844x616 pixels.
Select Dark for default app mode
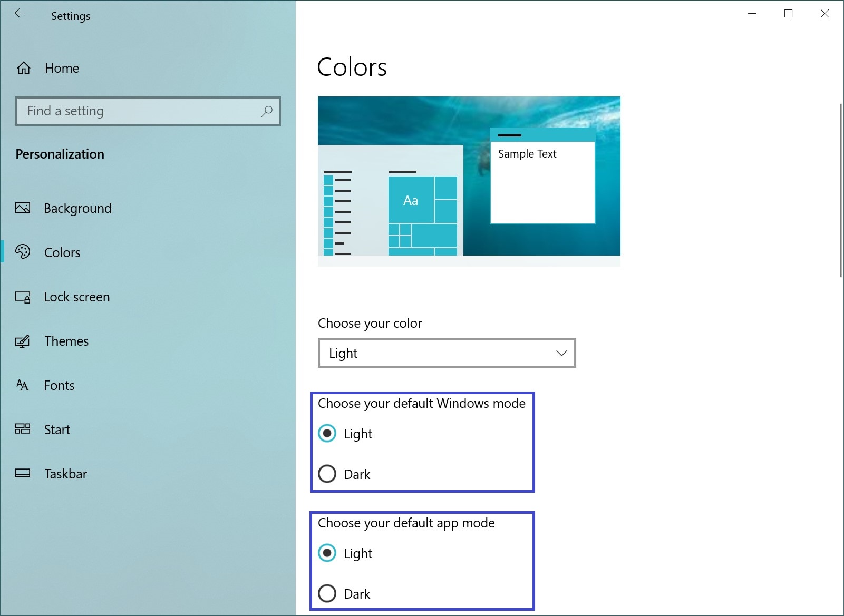tap(327, 593)
